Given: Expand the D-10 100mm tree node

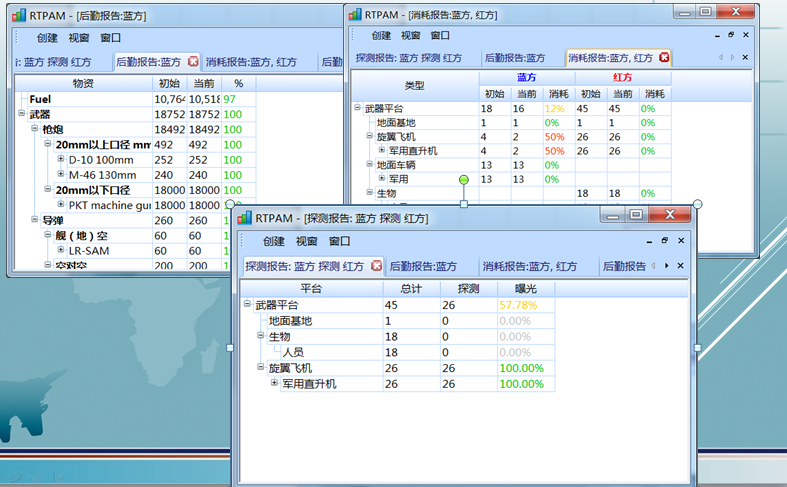Looking at the screenshot, I should [60, 160].
